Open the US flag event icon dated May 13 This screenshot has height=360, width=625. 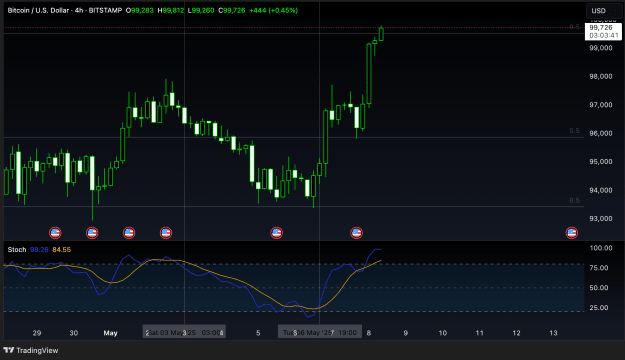(572, 232)
